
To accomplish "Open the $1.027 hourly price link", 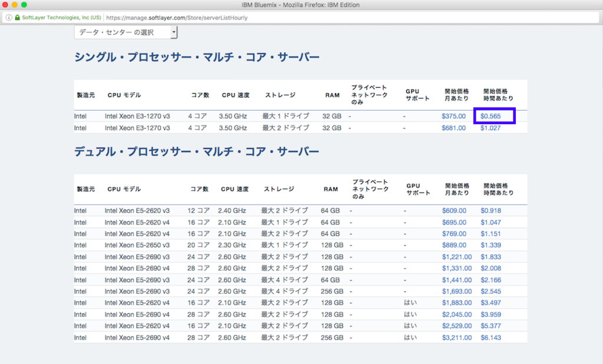I will (x=491, y=128).
